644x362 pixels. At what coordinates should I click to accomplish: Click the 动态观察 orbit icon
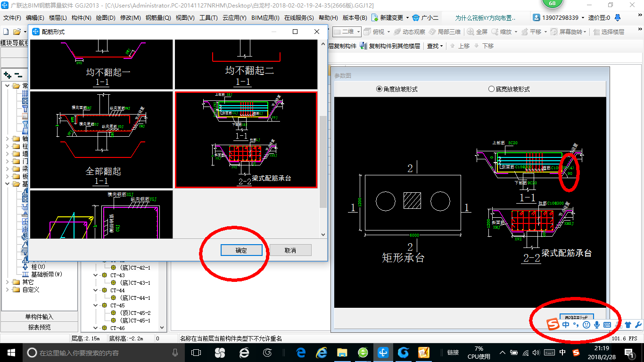tap(397, 32)
